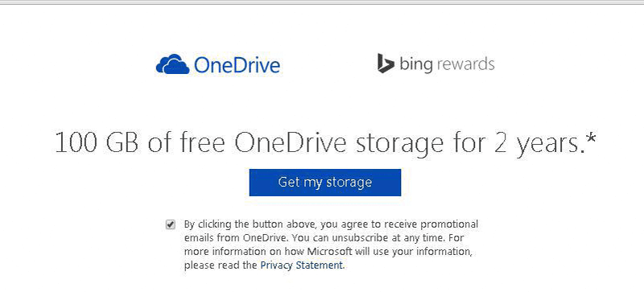This screenshot has width=644, height=296.
Task: Click the grey 'rewards' word in the logo
Action: 465,64
